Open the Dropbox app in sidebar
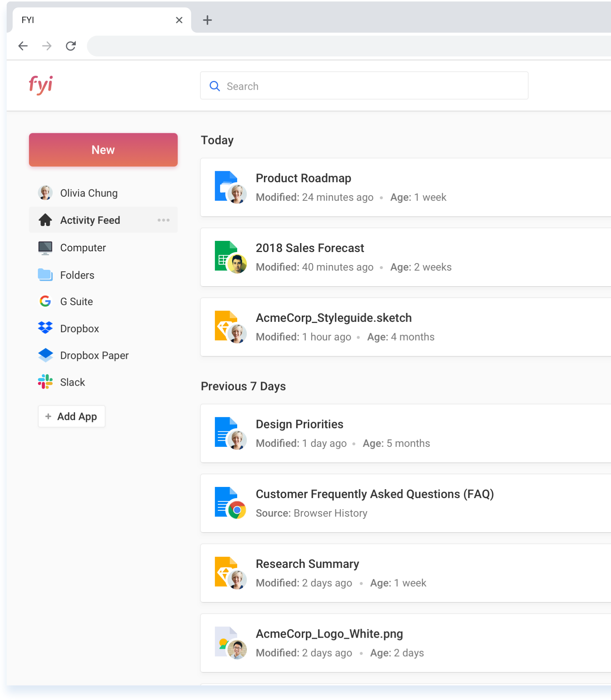Image resolution: width=611 pixels, height=700 pixels. point(79,329)
